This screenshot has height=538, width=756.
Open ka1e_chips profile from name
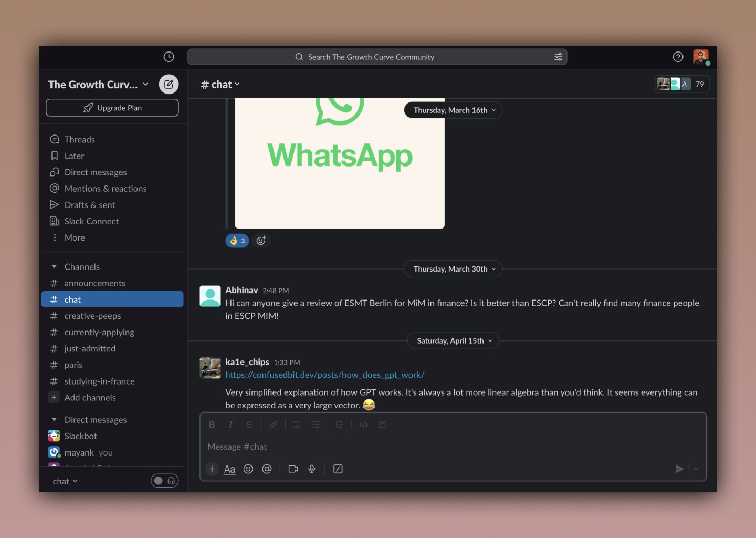[x=247, y=362]
